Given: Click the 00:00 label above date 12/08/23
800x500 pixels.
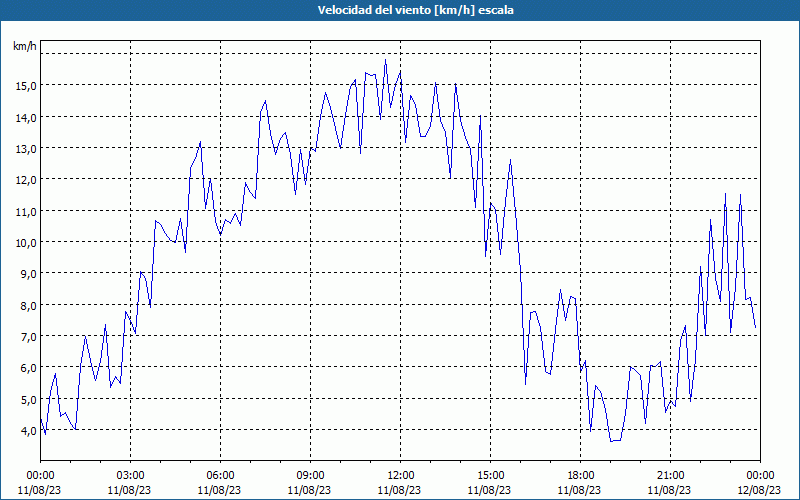Looking at the screenshot, I should point(760,476).
